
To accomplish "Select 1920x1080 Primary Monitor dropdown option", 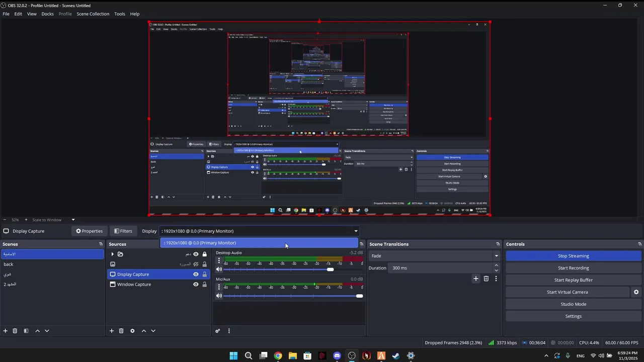I will (259, 243).
